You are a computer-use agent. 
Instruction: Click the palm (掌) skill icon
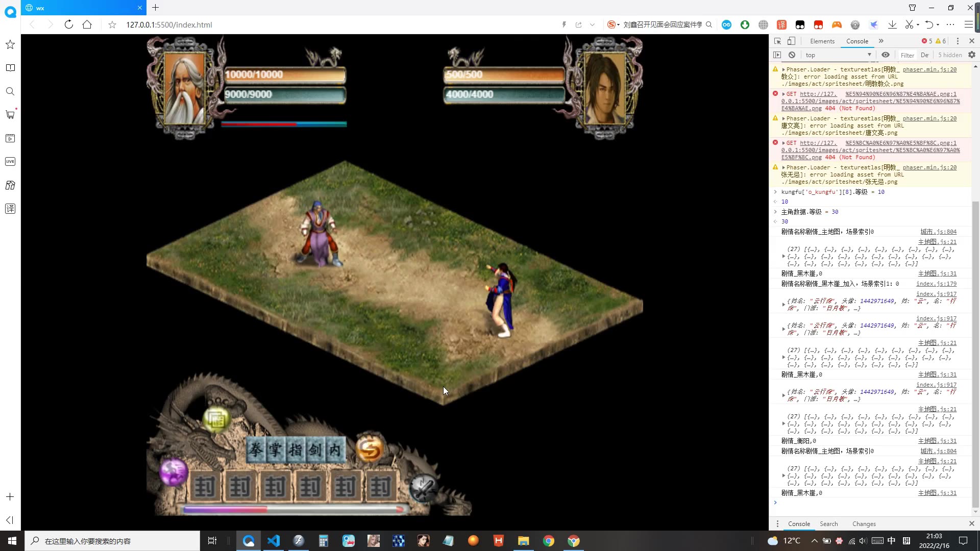coord(277,449)
